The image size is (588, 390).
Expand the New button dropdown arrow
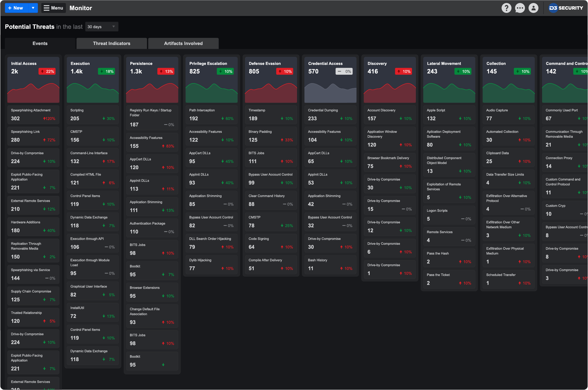coord(33,8)
